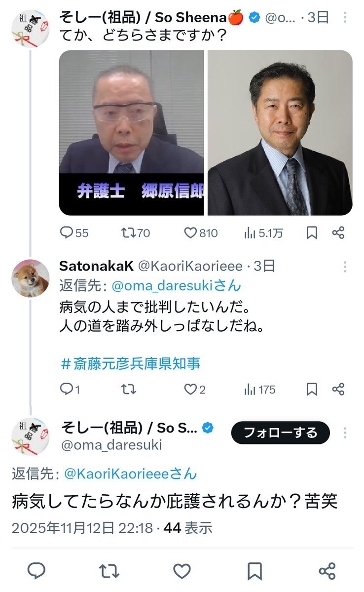
Task: Open the @KaoriKaorieee mention link
Action: tap(130, 474)
